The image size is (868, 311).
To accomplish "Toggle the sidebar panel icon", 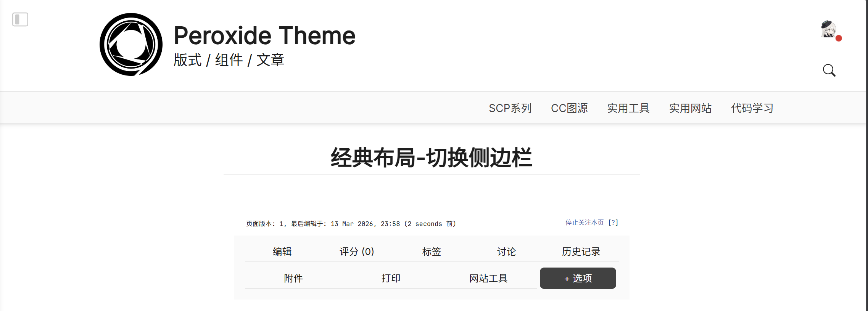I will (20, 19).
